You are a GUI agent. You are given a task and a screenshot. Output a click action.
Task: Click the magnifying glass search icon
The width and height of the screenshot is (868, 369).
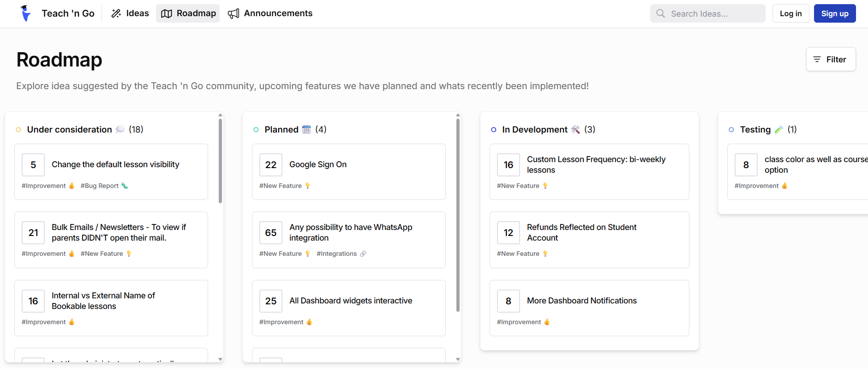tap(661, 13)
